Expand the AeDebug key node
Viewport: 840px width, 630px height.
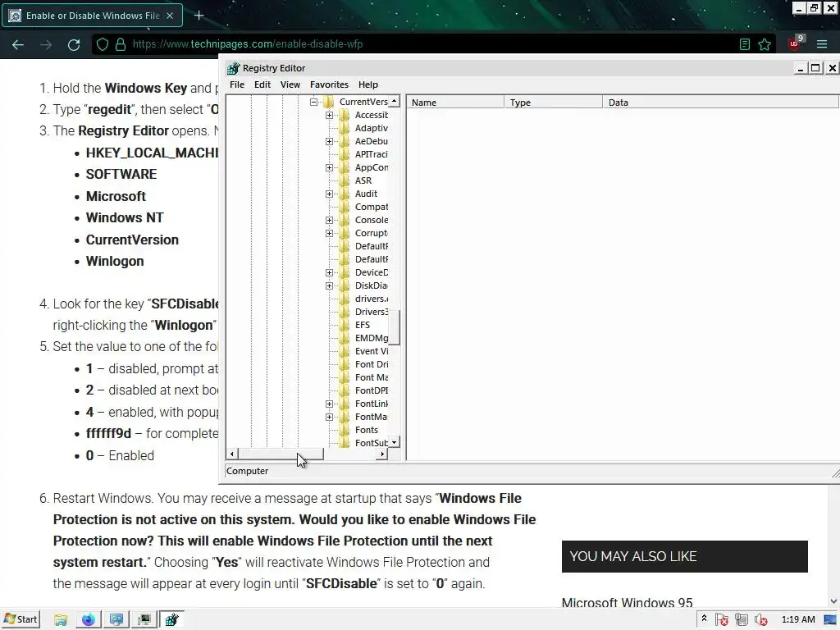[x=330, y=141]
